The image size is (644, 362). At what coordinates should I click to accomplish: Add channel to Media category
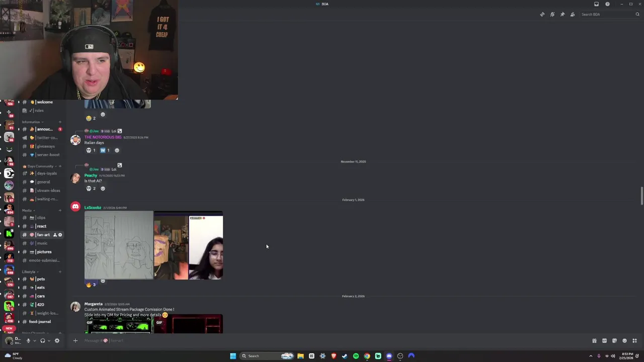60,211
